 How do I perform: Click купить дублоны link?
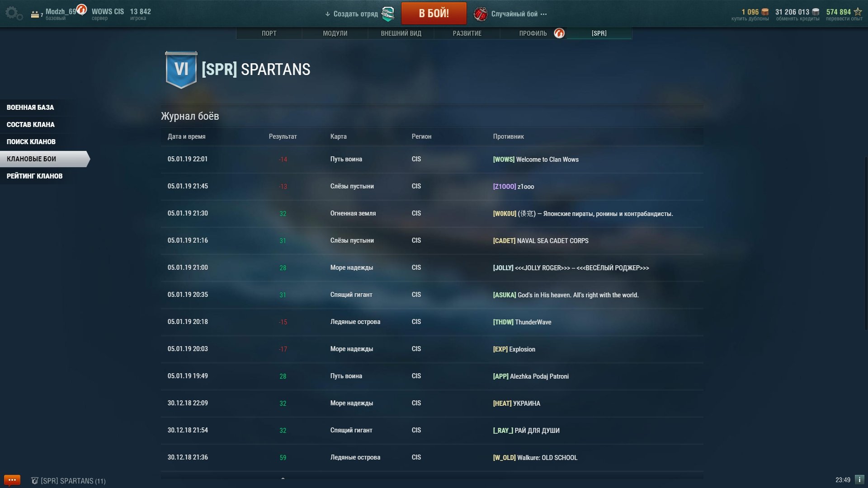click(x=750, y=19)
